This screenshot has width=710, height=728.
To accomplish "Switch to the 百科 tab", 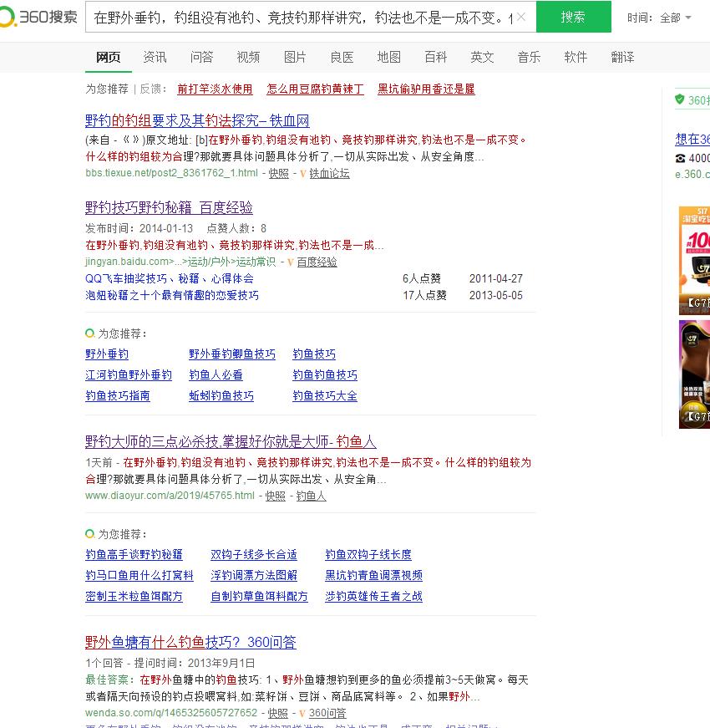I will [x=436, y=57].
